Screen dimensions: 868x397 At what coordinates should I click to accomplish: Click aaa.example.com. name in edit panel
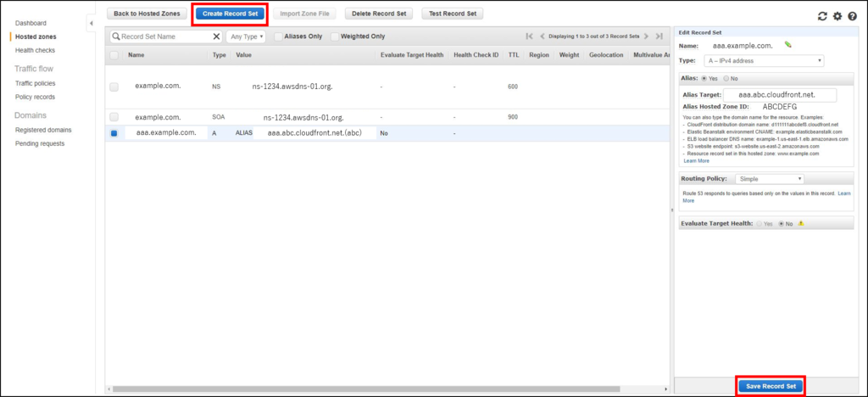[x=743, y=46]
